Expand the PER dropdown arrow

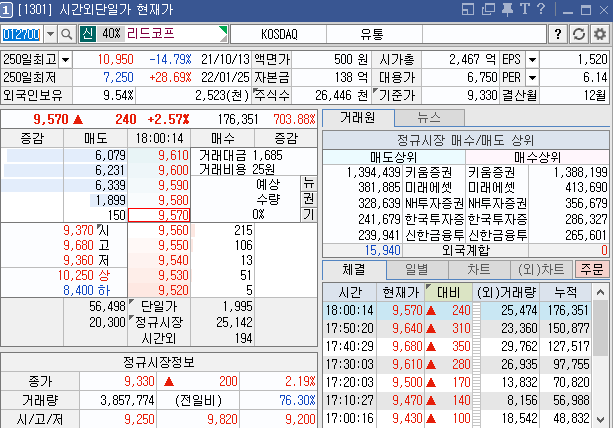coord(532,77)
